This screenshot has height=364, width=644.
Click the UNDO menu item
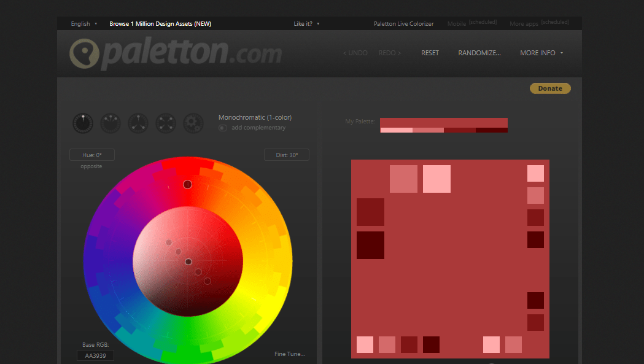click(x=355, y=53)
